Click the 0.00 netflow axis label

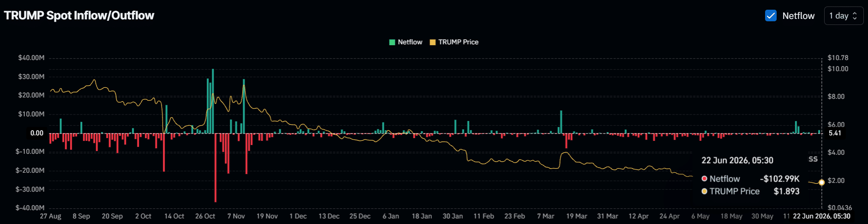pos(37,133)
